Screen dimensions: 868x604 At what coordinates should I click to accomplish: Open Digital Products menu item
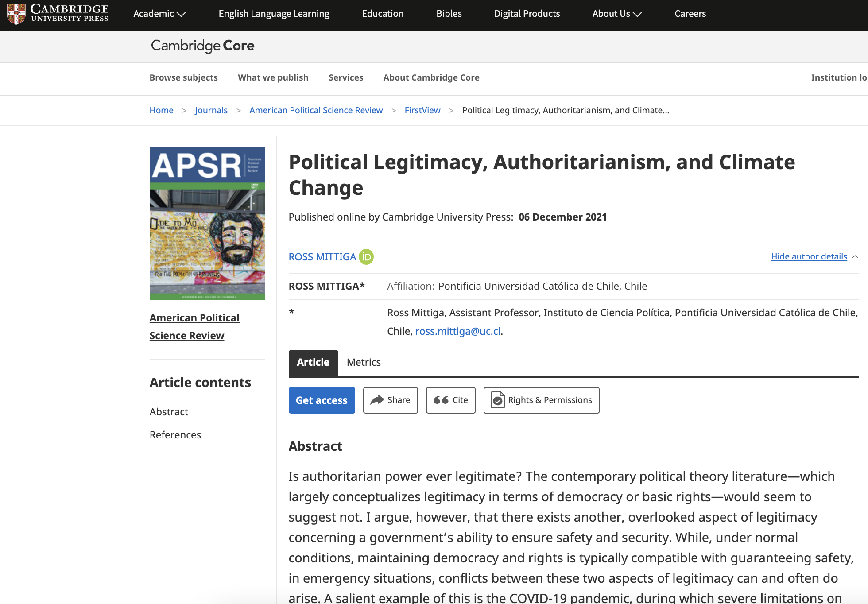point(527,14)
